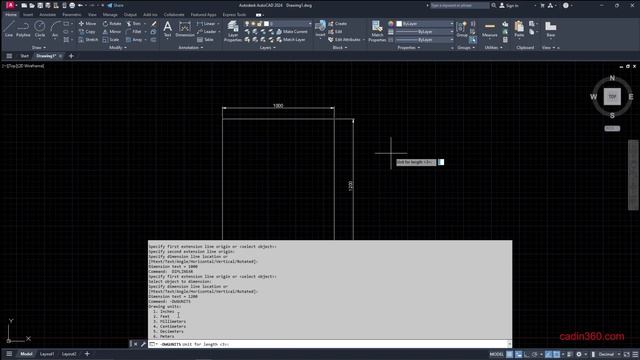
Task: Activate the Array tool
Action: [x=134, y=40]
